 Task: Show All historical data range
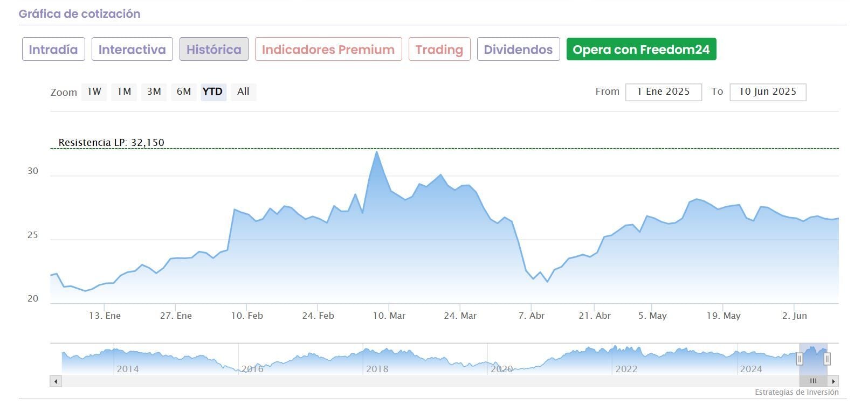[x=243, y=92]
